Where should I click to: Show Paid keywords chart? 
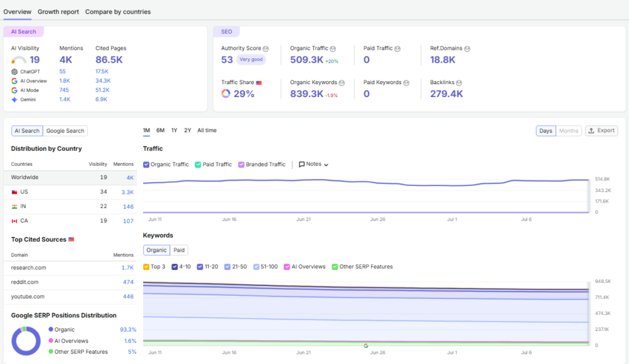click(179, 250)
